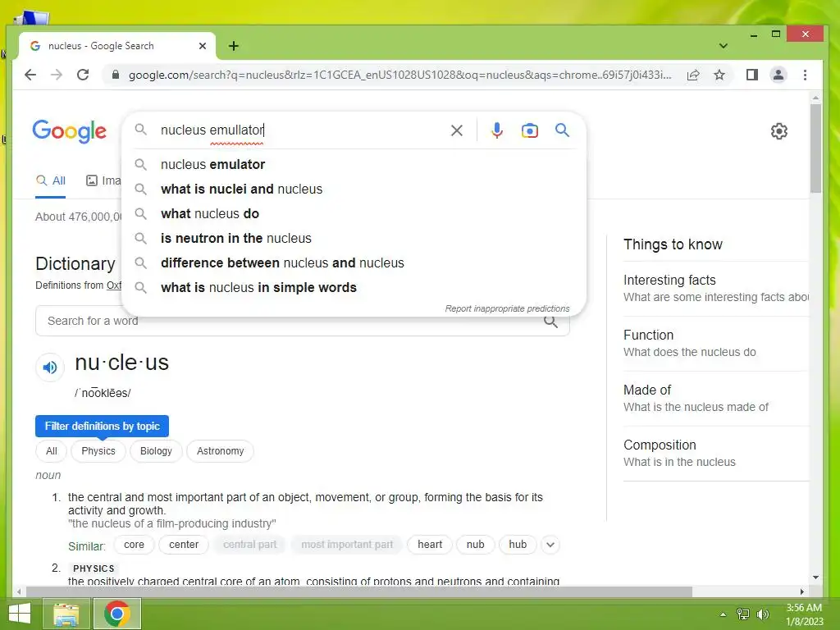Open the Windows Start button
Image resolution: width=840 pixels, height=630 pixels.
tap(20, 614)
